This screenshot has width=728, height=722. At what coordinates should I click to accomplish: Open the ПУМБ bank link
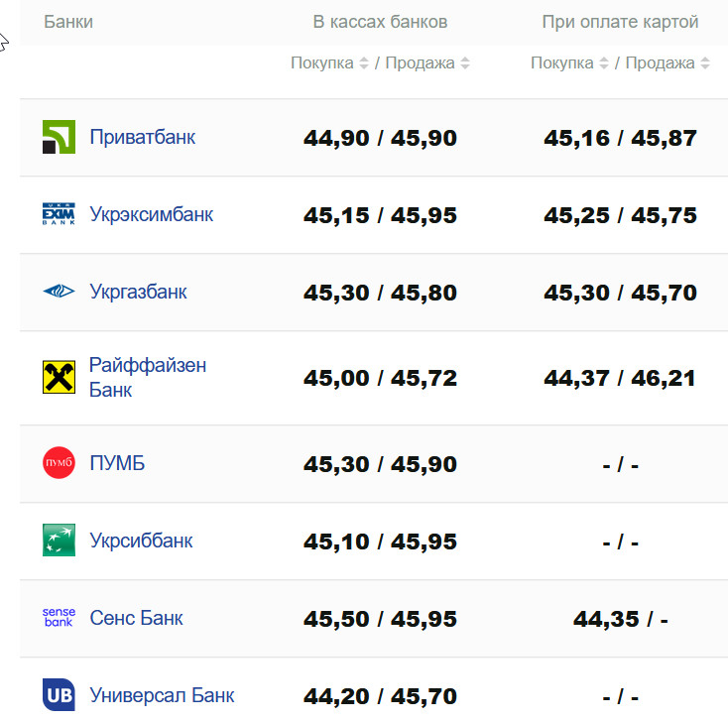coord(117,463)
